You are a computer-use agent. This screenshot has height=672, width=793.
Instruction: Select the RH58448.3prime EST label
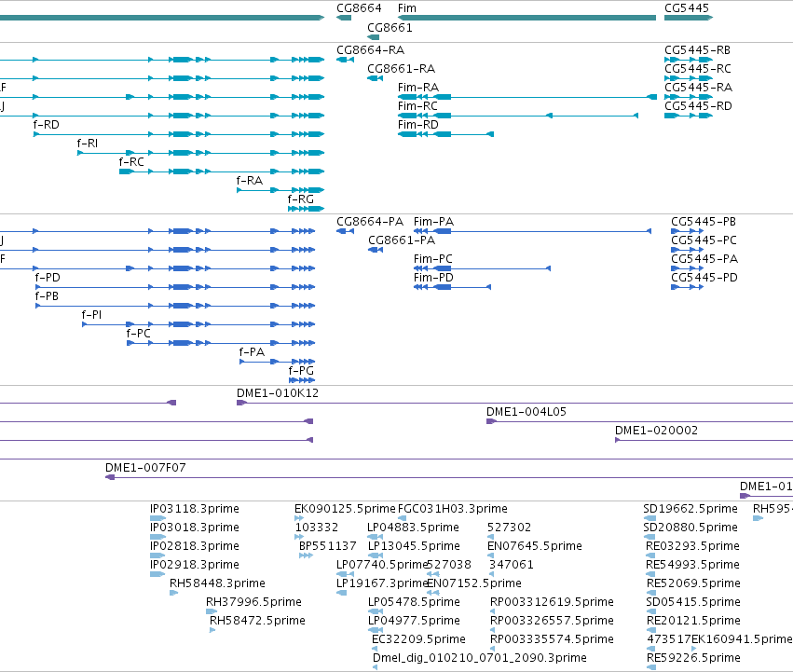pos(217,583)
